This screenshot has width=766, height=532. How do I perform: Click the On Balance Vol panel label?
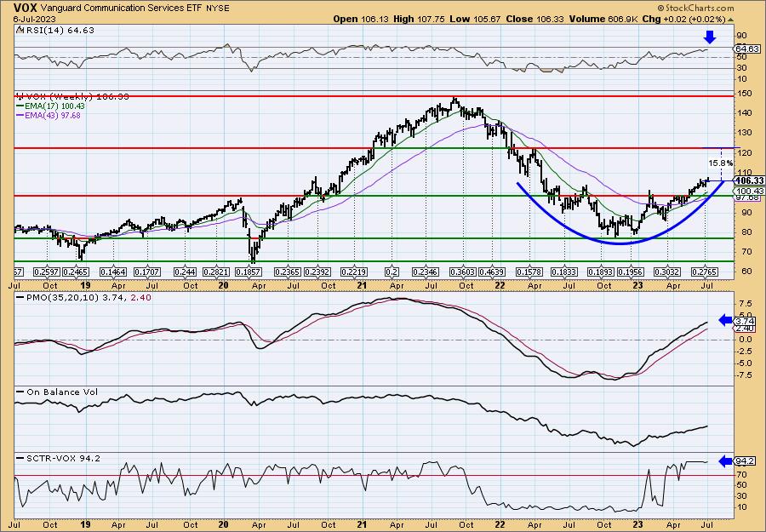click(x=61, y=392)
